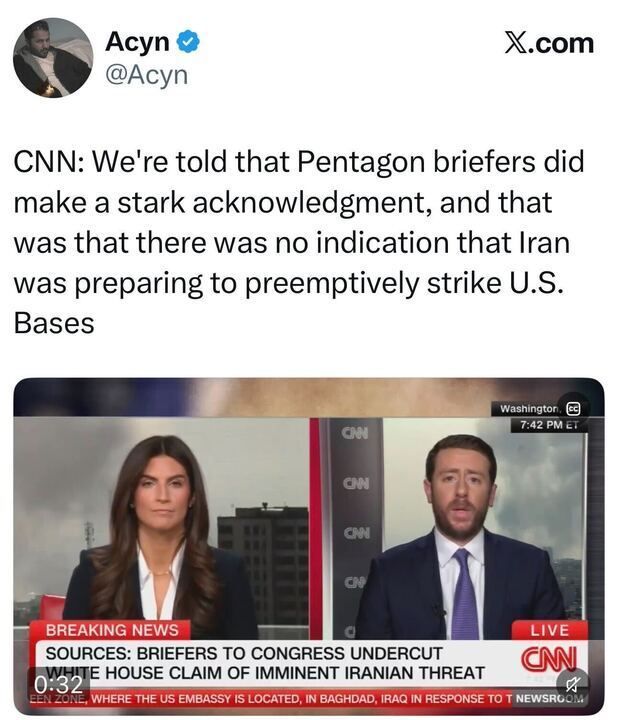Open Acyn's profile picture
The width and height of the screenshot is (618, 720).
[x=53, y=58]
